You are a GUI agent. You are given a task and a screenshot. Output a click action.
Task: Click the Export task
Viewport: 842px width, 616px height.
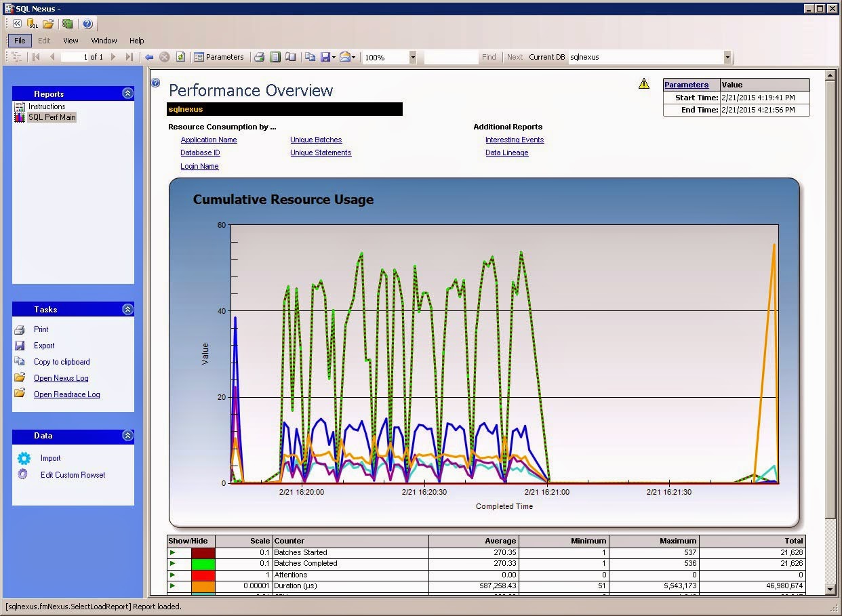coord(44,346)
